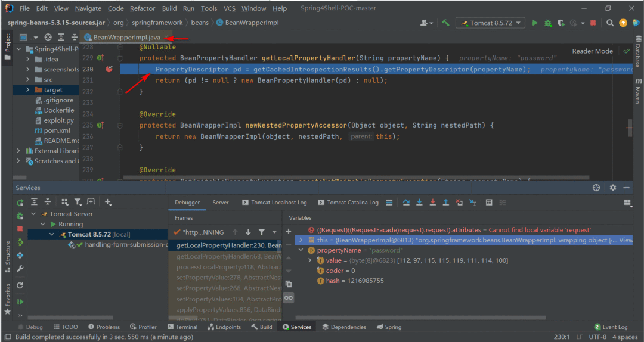
Task: Click the wrench settings icon in Services
Action: pyautogui.click(x=20, y=269)
